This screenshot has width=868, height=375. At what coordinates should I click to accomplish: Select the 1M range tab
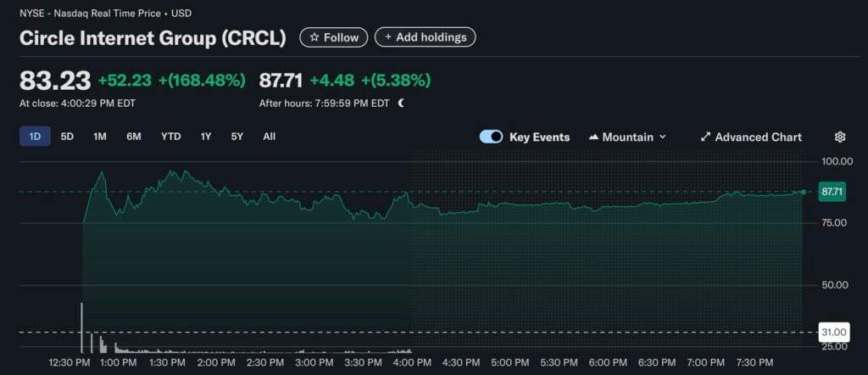click(x=100, y=137)
